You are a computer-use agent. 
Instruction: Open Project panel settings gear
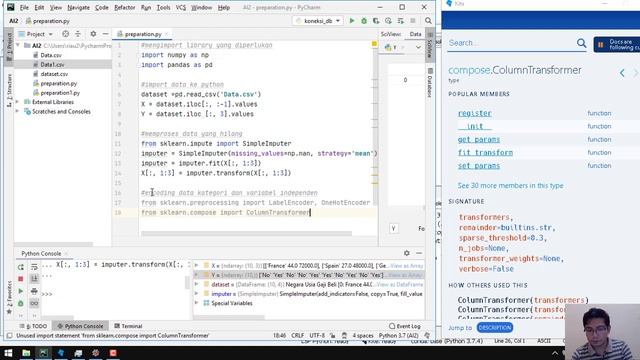pyautogui.click(x=93, y=34)
